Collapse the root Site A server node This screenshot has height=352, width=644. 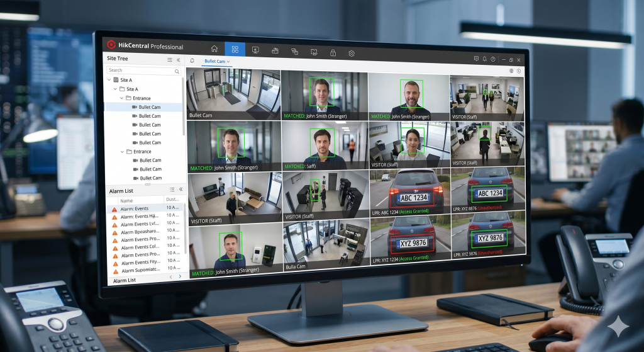[109, 80]
